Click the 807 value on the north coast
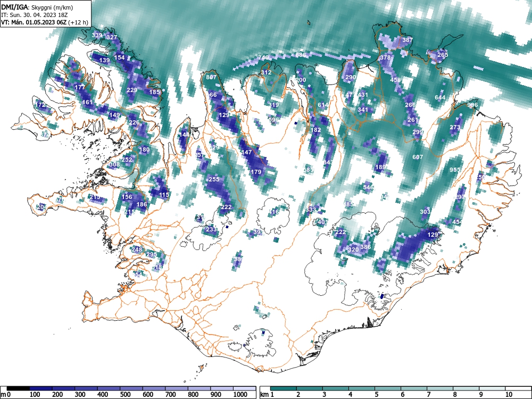The image size is (532, 399). coord(211,77)
